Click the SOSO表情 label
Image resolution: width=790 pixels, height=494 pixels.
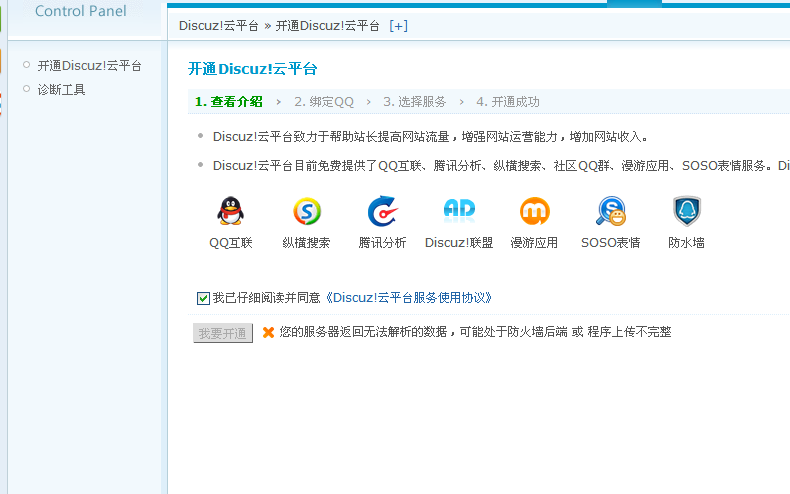[x=611, y=243]
